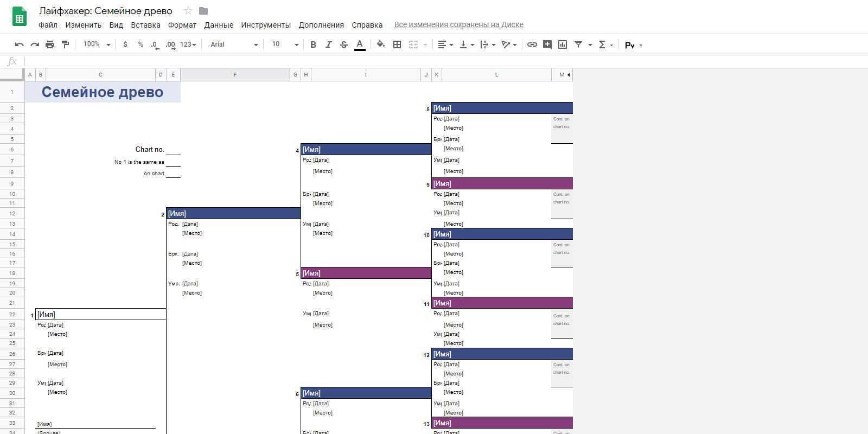This screenshot has width=868, height=434.
Task: Open the zoom level dropdown at 100%
Action: [97, 44]
